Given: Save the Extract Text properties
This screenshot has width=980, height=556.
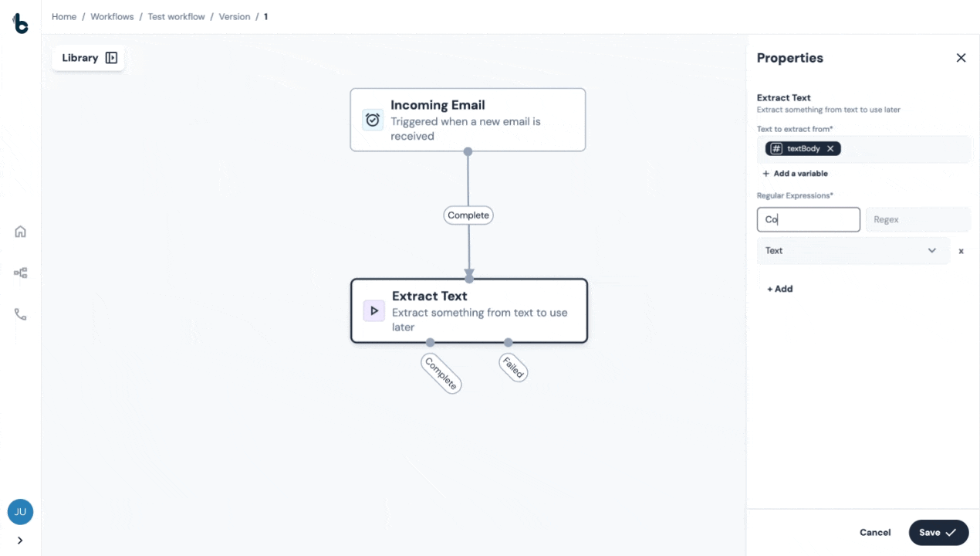Looking at the screenshot, I should (938, 532).
